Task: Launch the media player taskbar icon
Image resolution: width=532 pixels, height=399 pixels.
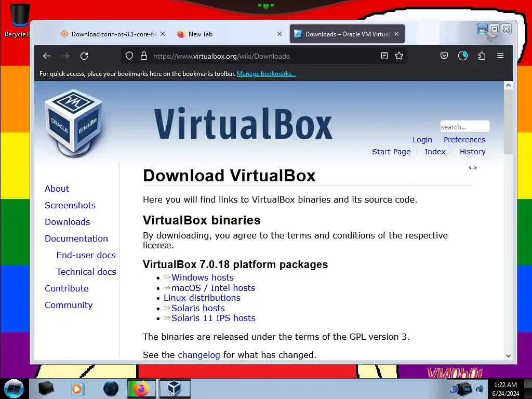Action: (77, 389)
